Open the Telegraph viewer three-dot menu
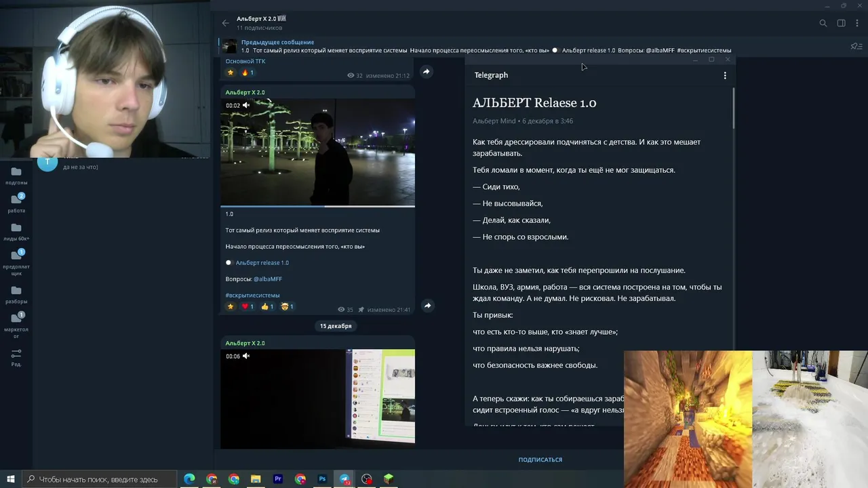 [725, 75]
